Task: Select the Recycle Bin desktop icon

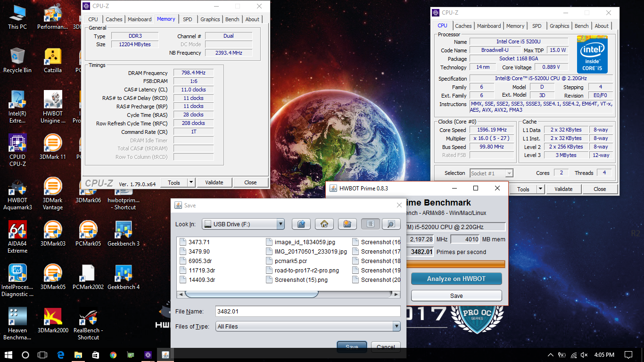Action: 17,60
